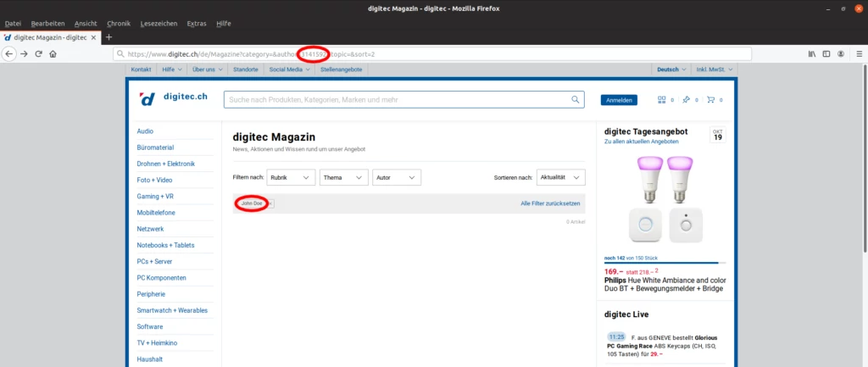The width and height of the screenshot is (868, 367).
Task: Select the Audio category
Action: (x=145, y=131)
